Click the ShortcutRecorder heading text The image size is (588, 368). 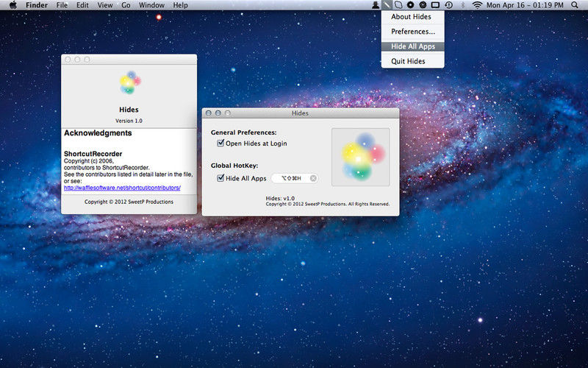click(x=93, y=154)
